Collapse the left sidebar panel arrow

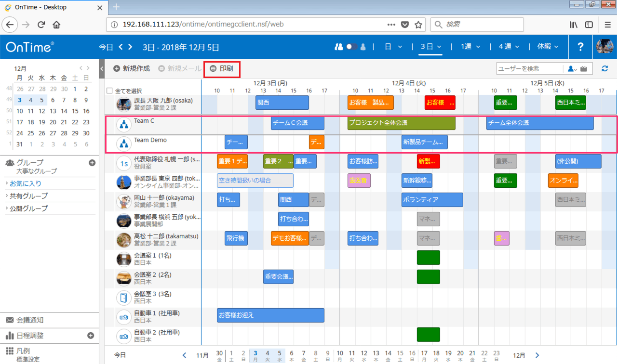point(102,69)
